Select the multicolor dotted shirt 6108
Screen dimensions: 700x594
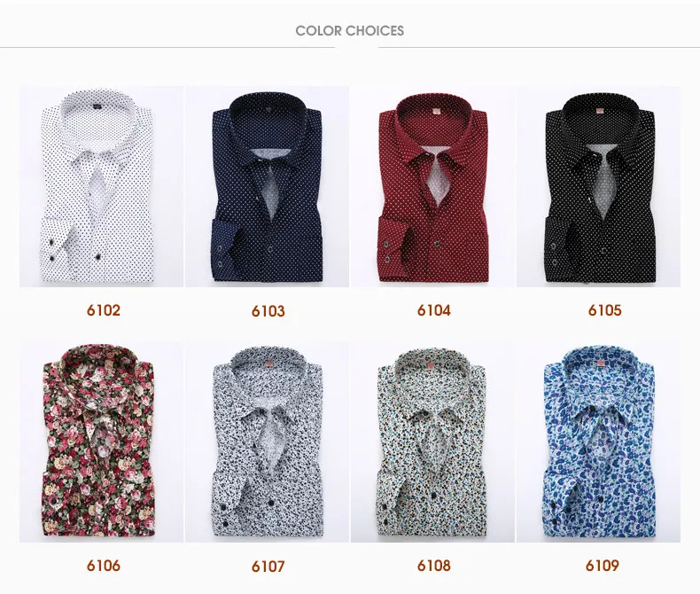coord(432,442)
